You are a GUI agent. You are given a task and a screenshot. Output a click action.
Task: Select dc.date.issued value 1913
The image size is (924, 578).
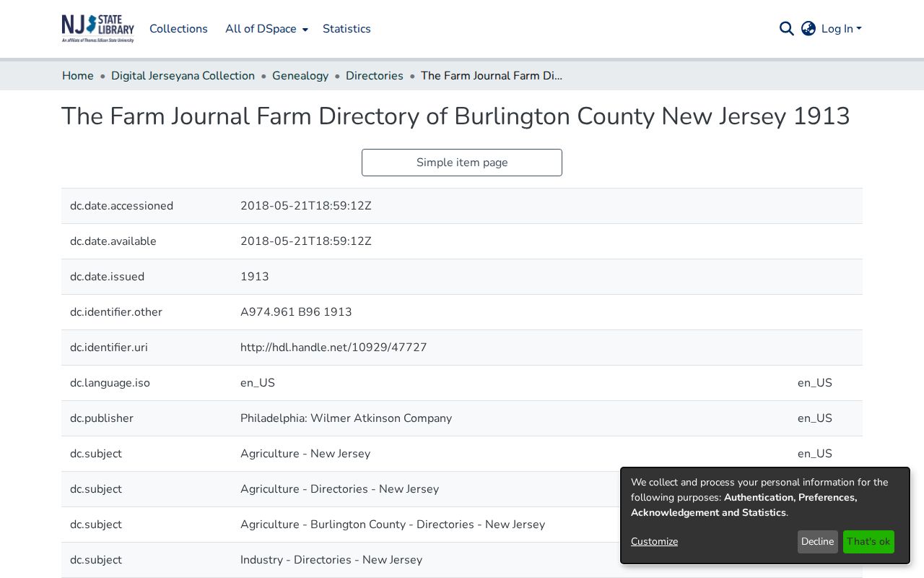point(255,277)
